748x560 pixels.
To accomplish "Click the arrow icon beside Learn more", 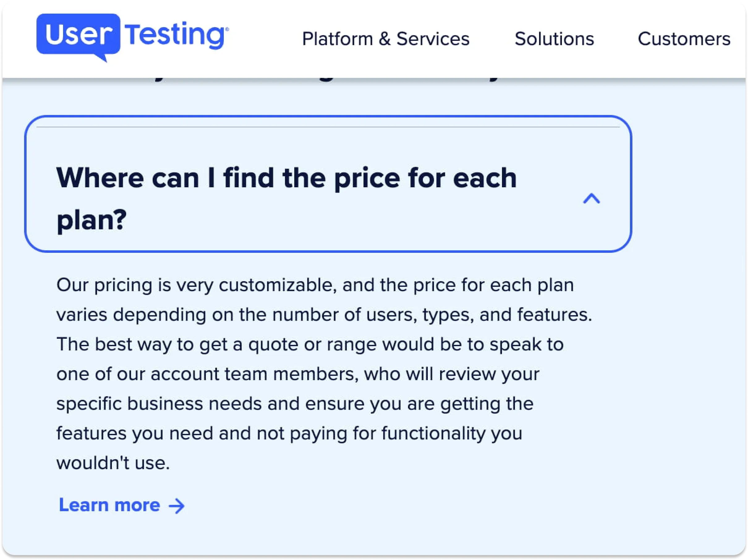I will point(177,506).
